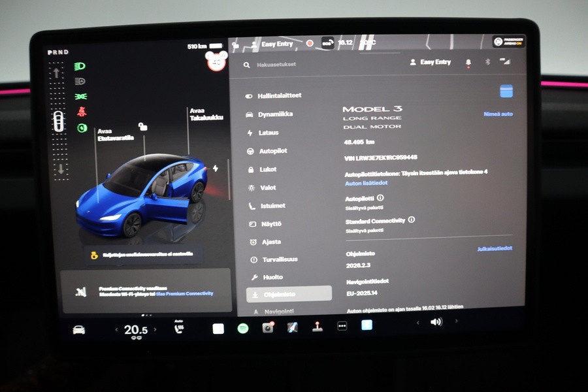Open Bluetooth settings at top right
The width and height of the screenshot is (588, 392).
pos(487,61)
